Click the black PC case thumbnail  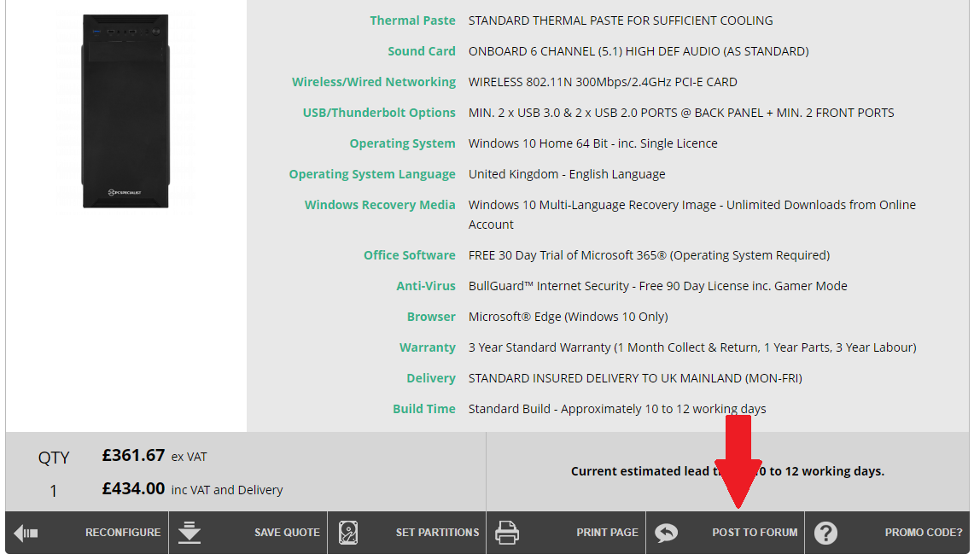coord(125,111)
